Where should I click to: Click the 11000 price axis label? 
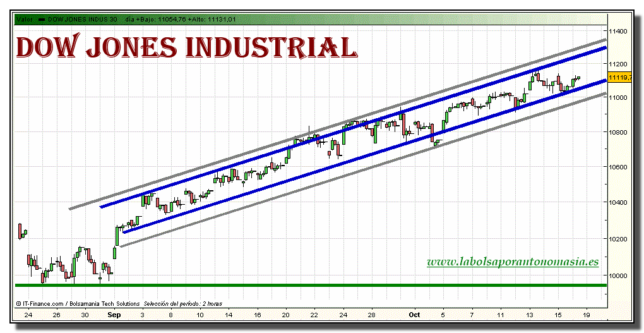pyautogui.click(x=617, y=97)
